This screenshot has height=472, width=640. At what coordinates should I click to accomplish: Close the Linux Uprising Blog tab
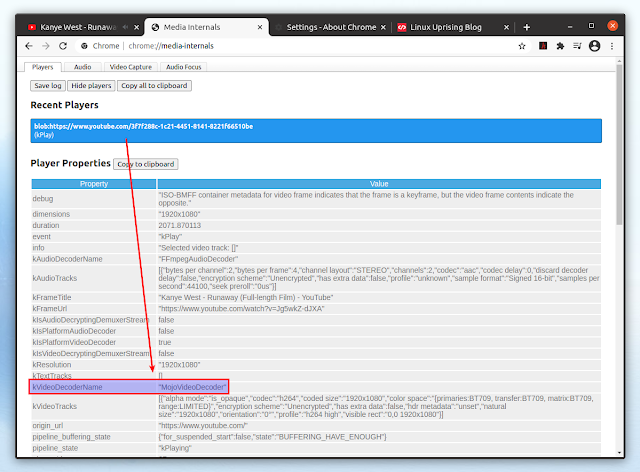pyautogui.click(x=507, y=27)
